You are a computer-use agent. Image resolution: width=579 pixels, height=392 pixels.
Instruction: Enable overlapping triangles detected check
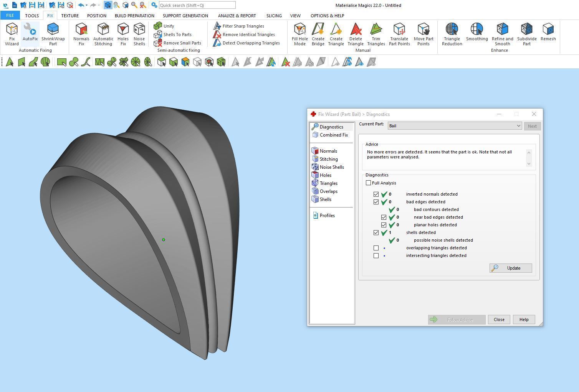376,248
